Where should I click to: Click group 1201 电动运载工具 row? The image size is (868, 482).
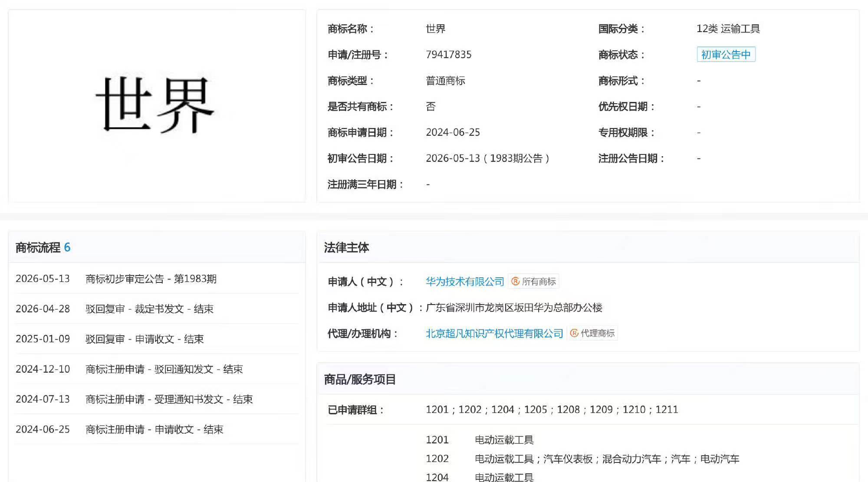[x=480, y=440]
